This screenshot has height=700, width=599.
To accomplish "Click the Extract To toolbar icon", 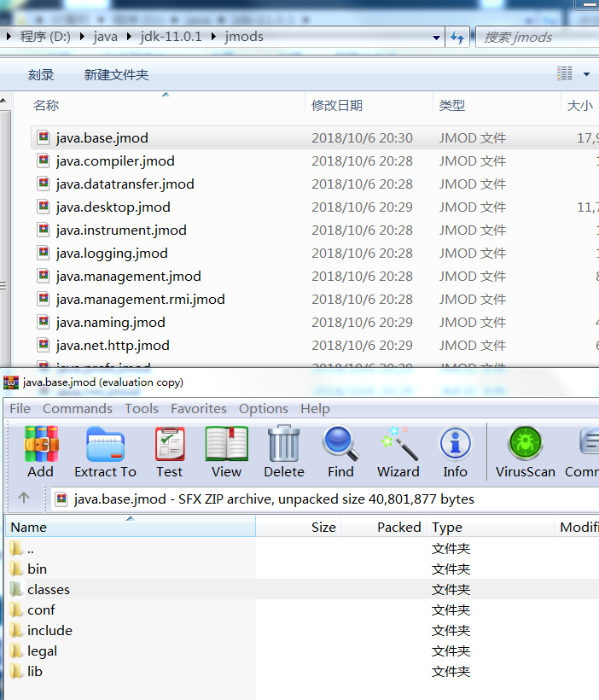I will coord(105,444).
